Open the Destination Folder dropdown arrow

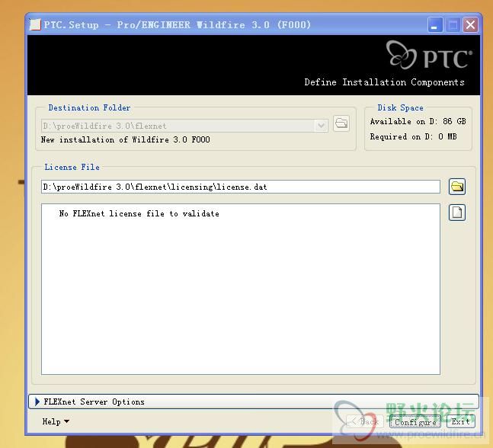click(321, 126)
